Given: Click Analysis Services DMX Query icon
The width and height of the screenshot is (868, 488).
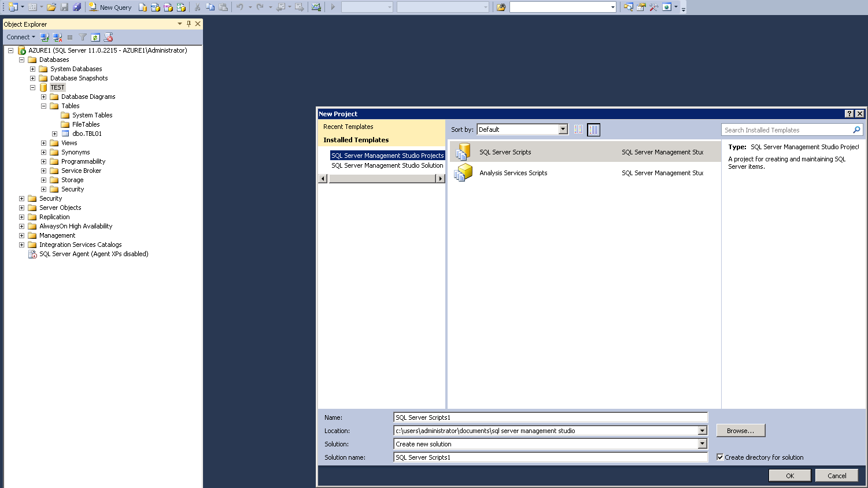Looking at the screenshot, I should [168, 7].
